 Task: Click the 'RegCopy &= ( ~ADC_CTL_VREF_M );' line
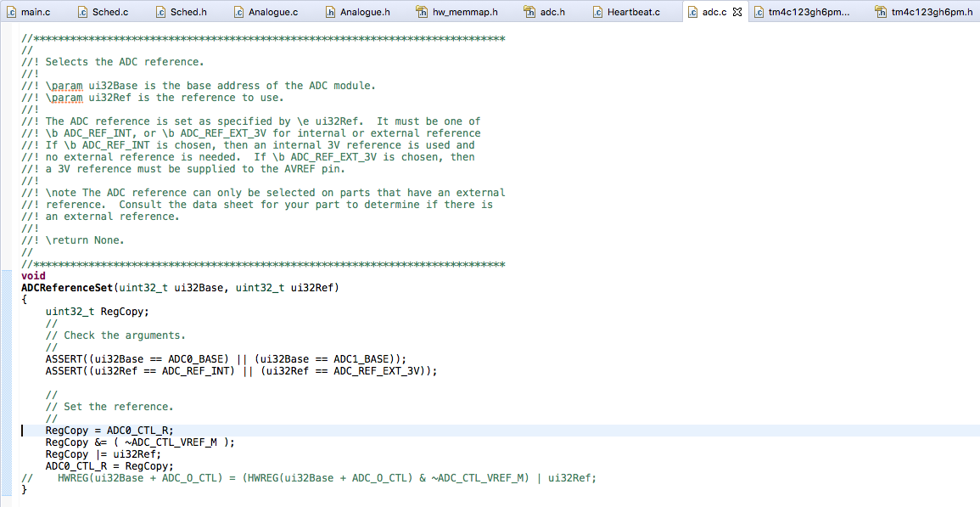click(140, 442)
